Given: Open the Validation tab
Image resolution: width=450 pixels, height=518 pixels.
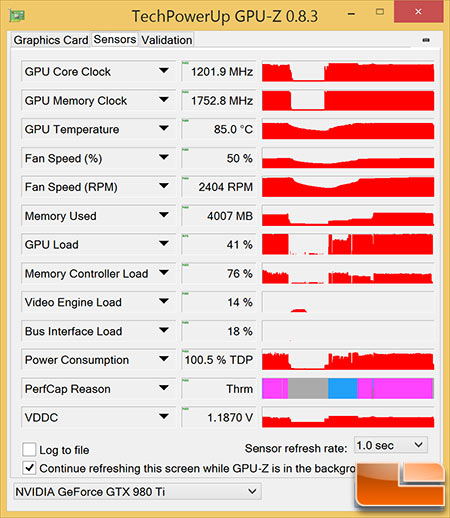Looking at the screenshot, I should click(167, 40).
